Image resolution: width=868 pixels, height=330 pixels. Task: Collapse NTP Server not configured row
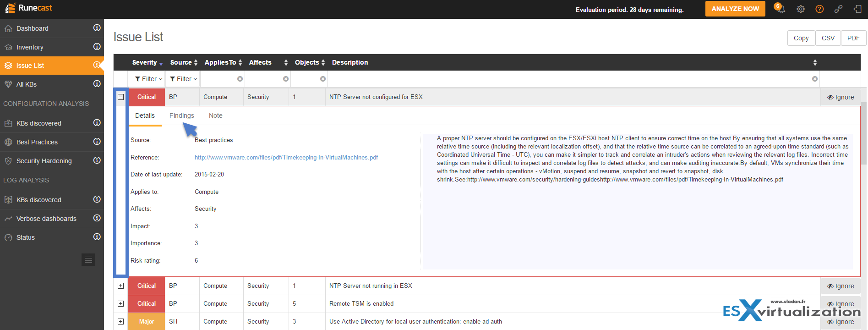[121, 97]
